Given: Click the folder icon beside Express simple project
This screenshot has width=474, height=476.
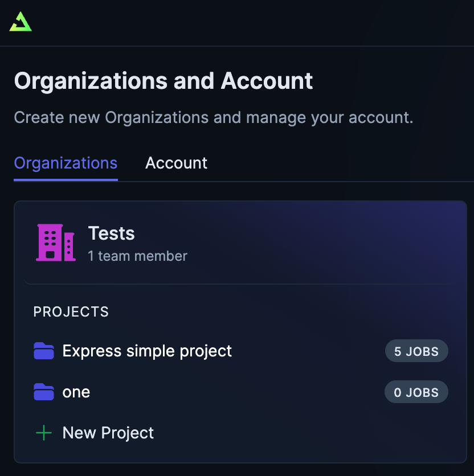Looking at the screenshot, I should [44, 351].
